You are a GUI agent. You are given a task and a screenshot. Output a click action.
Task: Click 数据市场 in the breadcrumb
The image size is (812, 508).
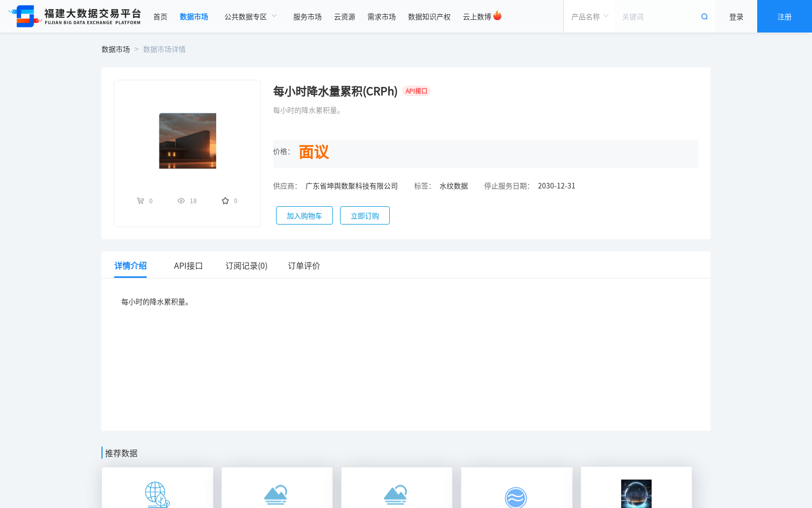pos(116,49)
